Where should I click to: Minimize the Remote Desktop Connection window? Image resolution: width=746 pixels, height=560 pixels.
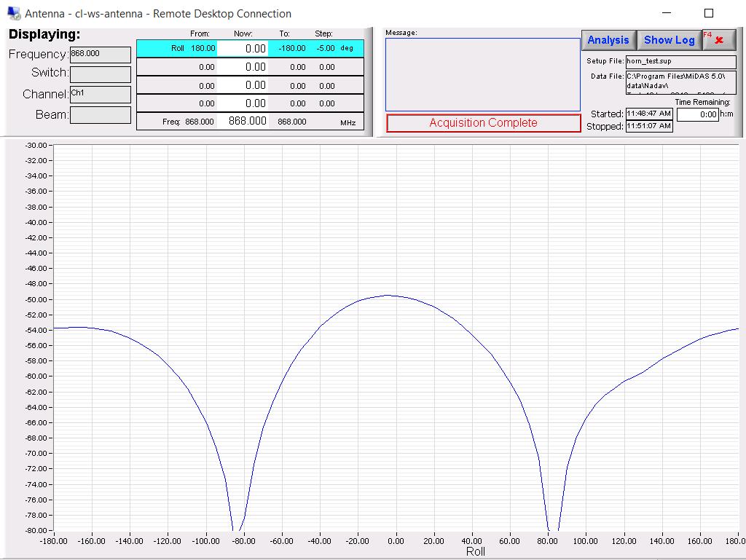pyautogui.click(x=667, y=13)
